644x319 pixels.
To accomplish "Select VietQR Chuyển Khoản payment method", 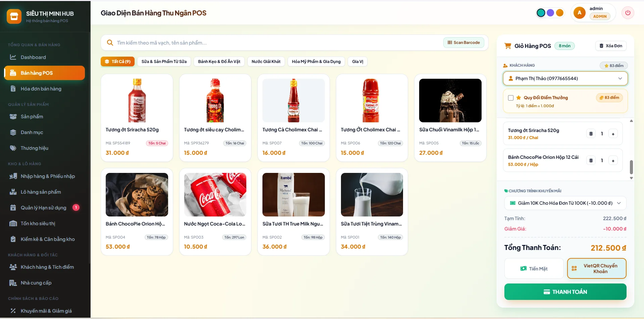I will click(597, 268).
